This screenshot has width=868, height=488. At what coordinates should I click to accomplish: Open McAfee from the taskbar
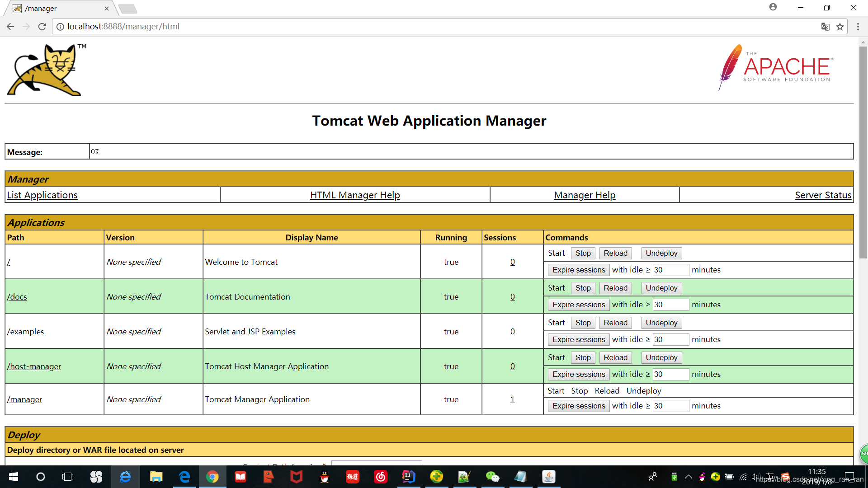(296, 477)
